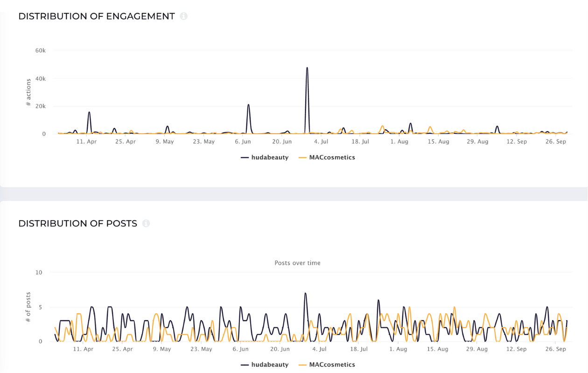This screenshot has width=588, height=373.
Task: Toggle hudabeauty series in engagement chart legend
Action: coord(265,158)
